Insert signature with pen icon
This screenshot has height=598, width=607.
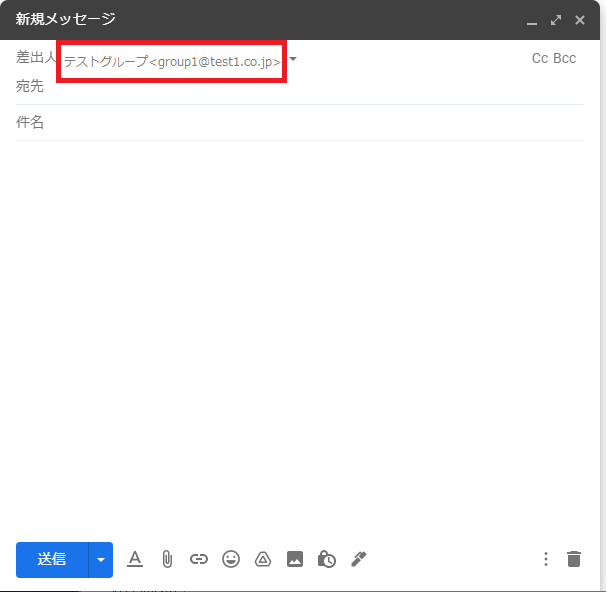pyautogui.click(x=359, y=559)
